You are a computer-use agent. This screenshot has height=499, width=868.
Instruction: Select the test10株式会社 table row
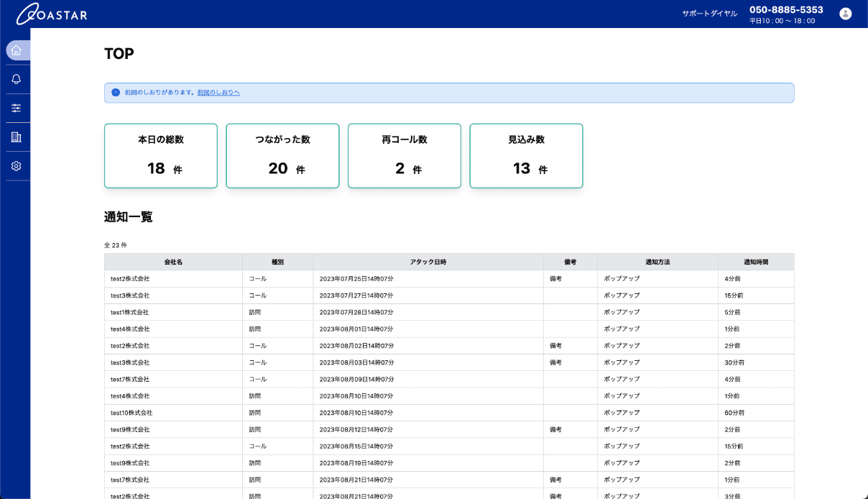click(x=131, y=413)
